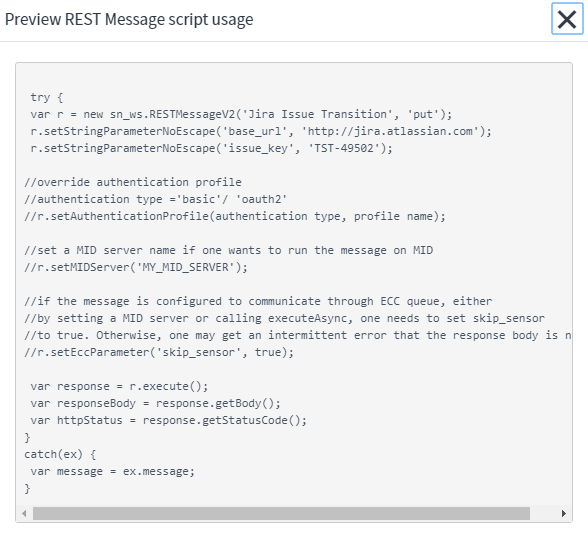Click the horizontal scrollbar right arrow
Viewport: 588px width, 537px height.
coord(564,513)
